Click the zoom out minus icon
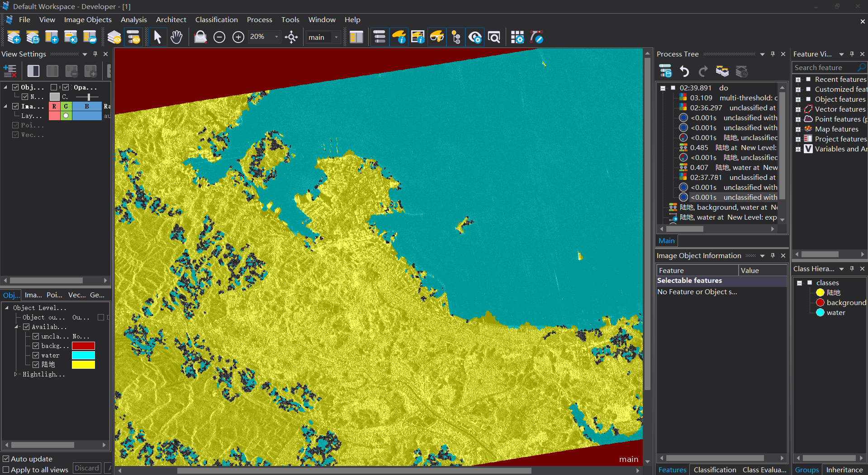868x475 pixels. coord(219,37)
